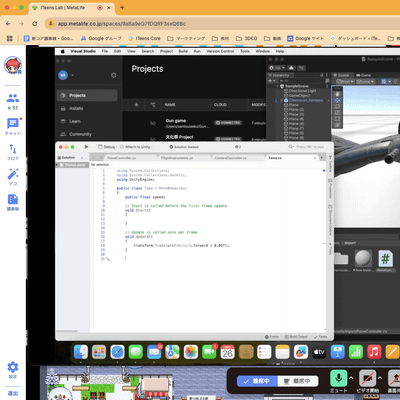Select the Unity hand view tool
Viewport: 400px width, 400px height.
pyautogui.click(x=337, y=94)
